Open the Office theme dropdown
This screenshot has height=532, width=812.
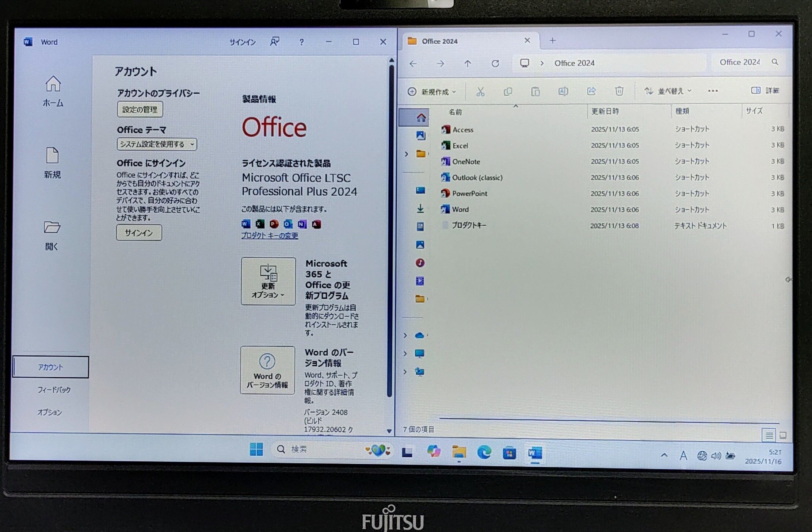click(x=157, y=145)
